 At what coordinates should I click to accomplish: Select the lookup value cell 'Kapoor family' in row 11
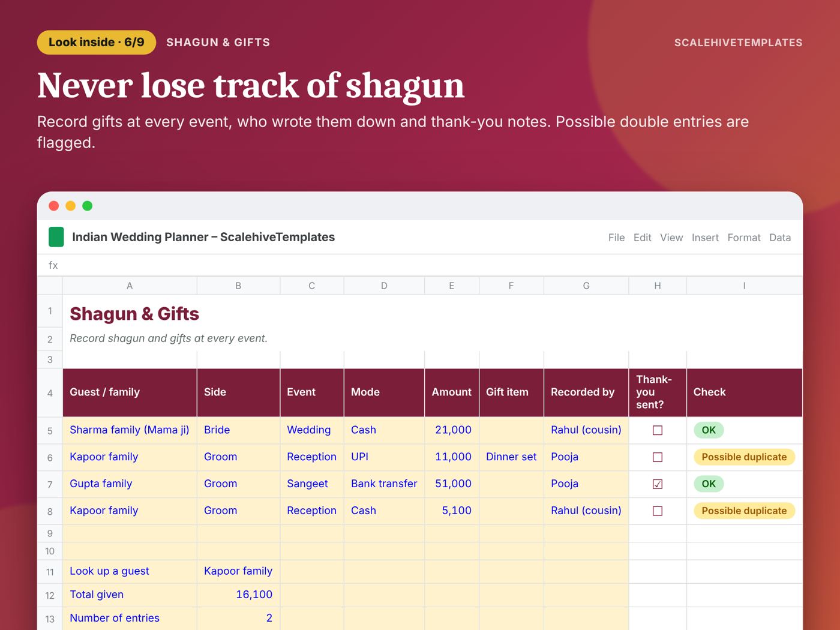click(238, 572)
